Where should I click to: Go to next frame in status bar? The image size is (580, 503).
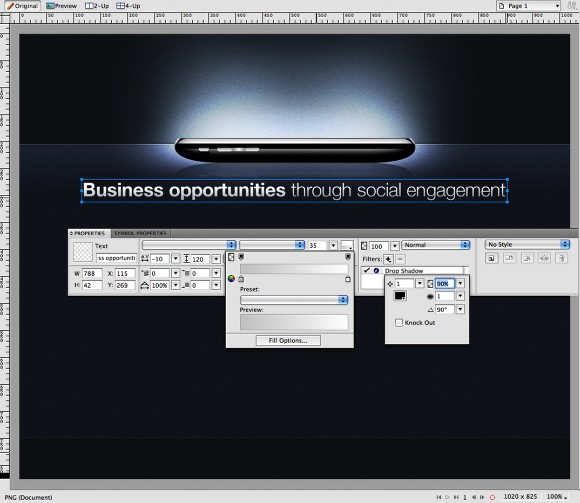tap(482, 497)
